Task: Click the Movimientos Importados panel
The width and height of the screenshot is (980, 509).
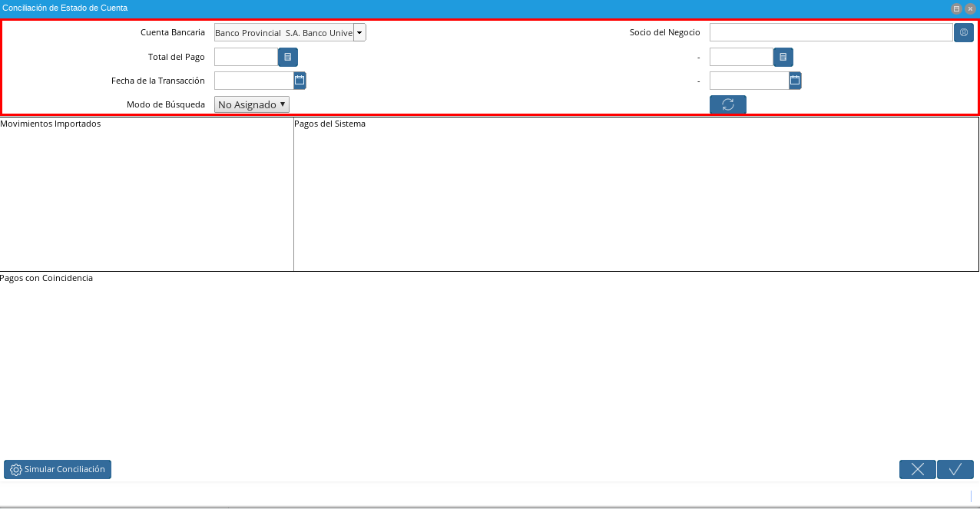Action: pos(147,194)
